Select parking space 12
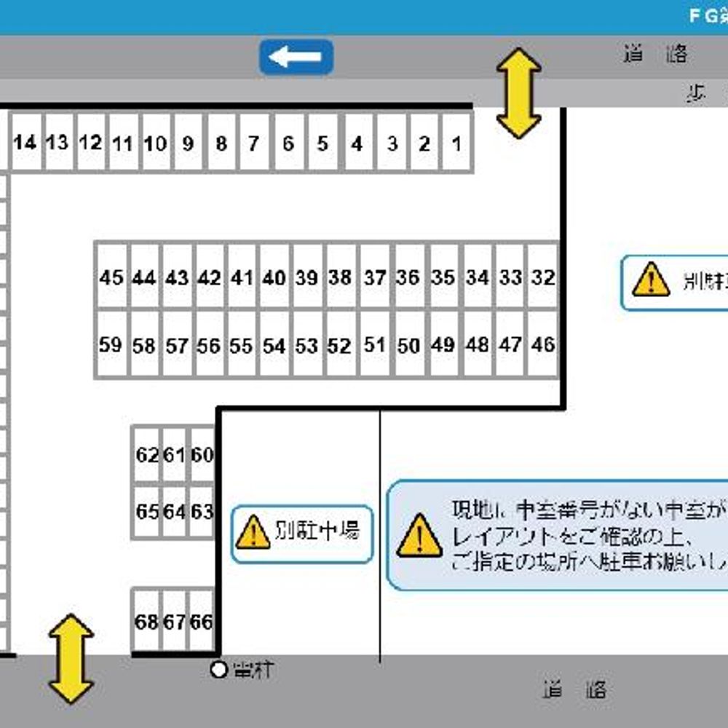Screen dimensions: 728x728 90,143
